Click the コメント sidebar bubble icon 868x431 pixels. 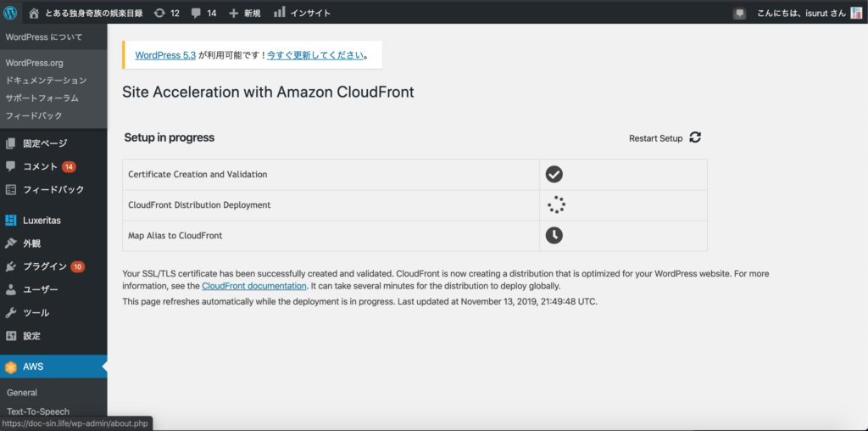click(x=10, y=166)
